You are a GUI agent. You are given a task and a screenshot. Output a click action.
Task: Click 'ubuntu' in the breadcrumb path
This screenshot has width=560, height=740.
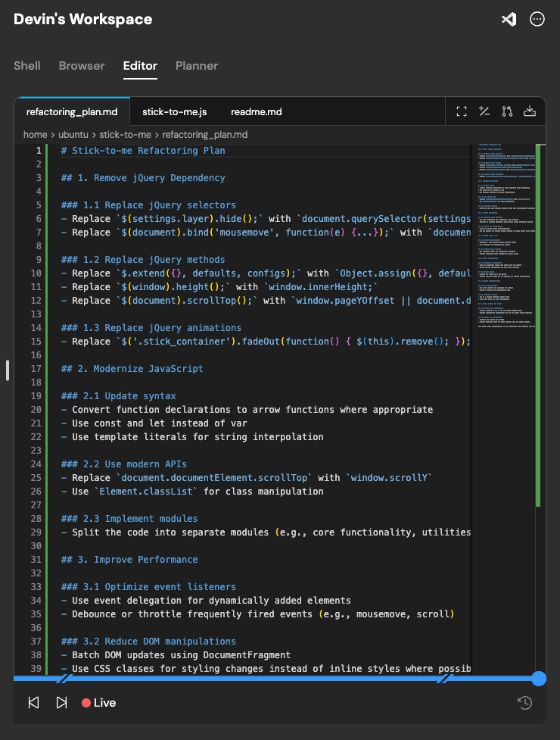click(x=73, y=135)
